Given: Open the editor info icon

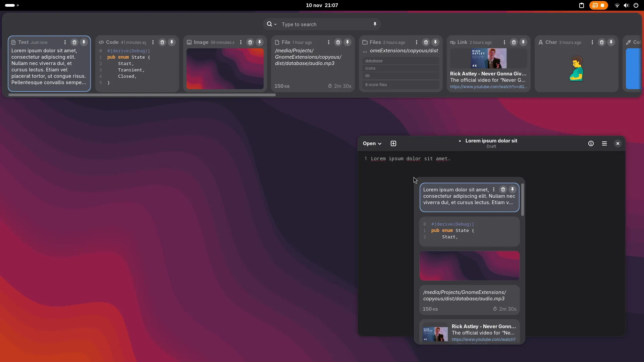Looking at the screenshot, I should click(591, 143).
